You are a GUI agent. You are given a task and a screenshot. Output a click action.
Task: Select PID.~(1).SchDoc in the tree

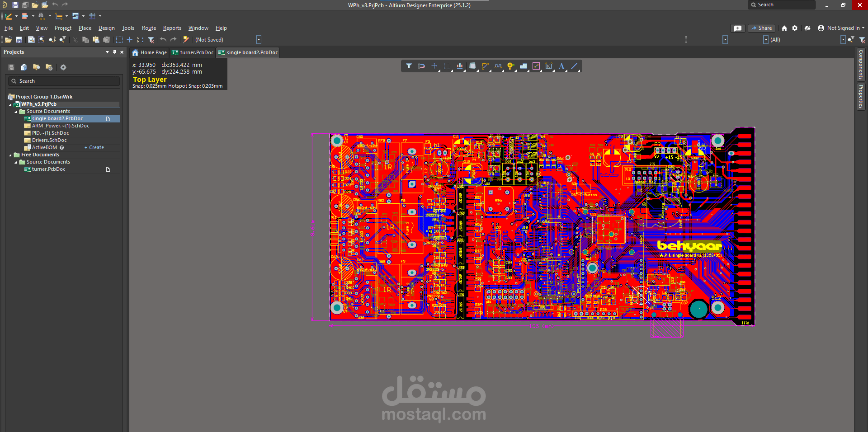50,133
